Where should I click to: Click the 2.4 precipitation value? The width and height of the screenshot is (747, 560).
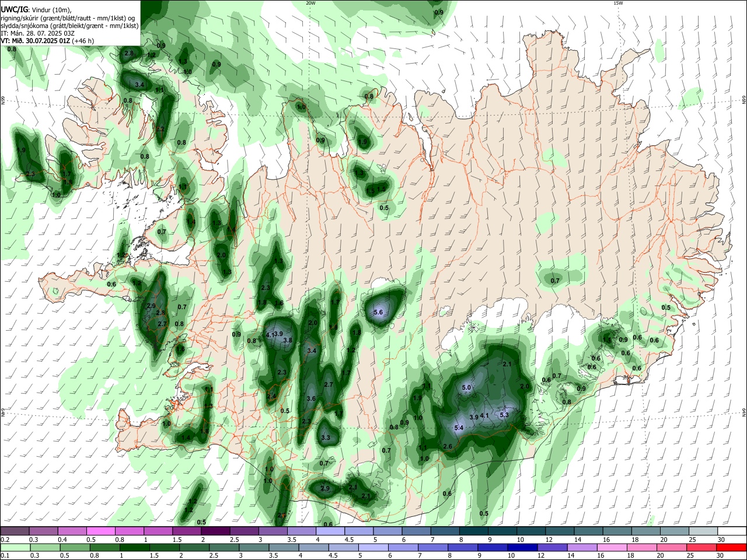point(271,397)
